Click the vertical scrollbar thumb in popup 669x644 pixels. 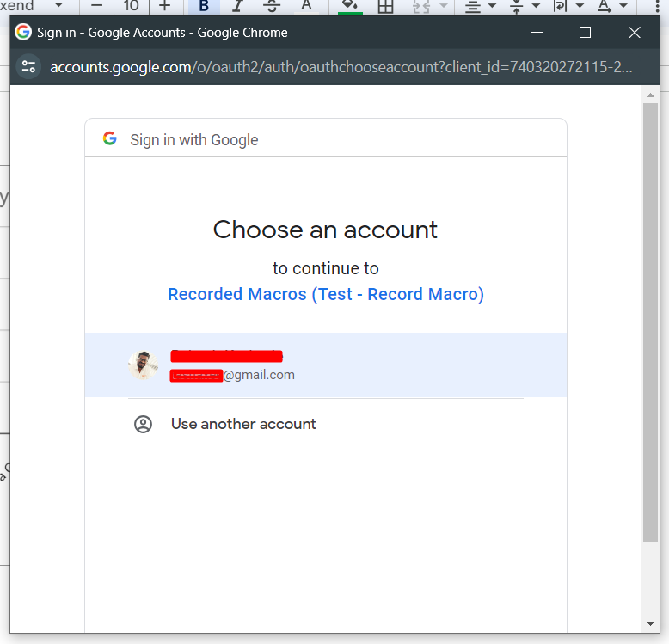(650, 322)
